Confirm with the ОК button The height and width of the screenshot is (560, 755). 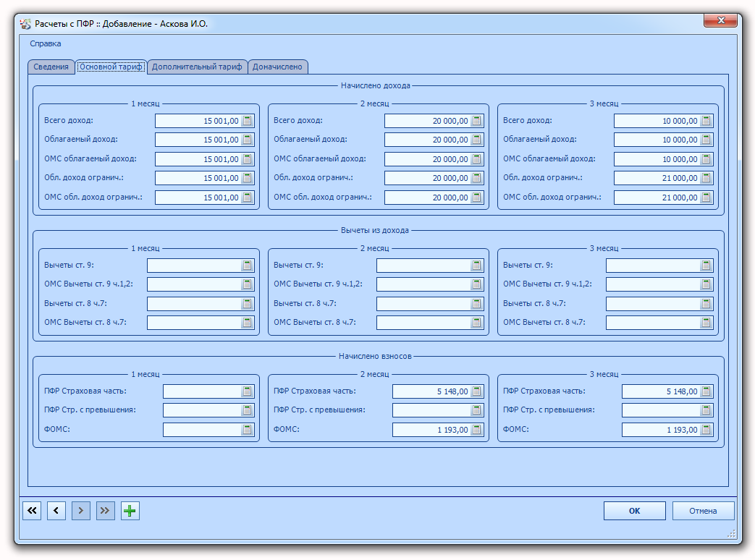click(635, 511)
